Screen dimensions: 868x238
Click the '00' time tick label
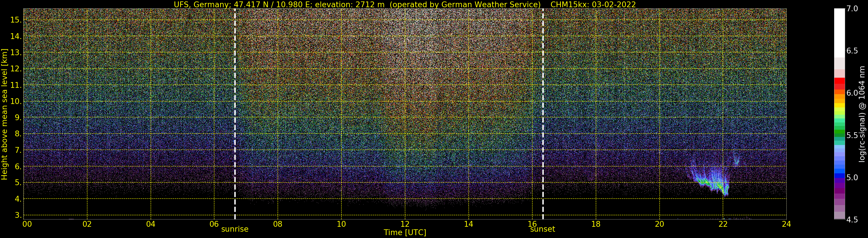pyautogui.click(x=27, y=224)
